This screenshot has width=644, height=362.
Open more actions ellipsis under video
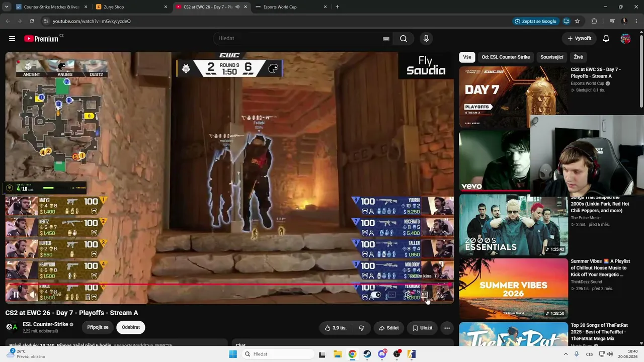coord(447,328)
